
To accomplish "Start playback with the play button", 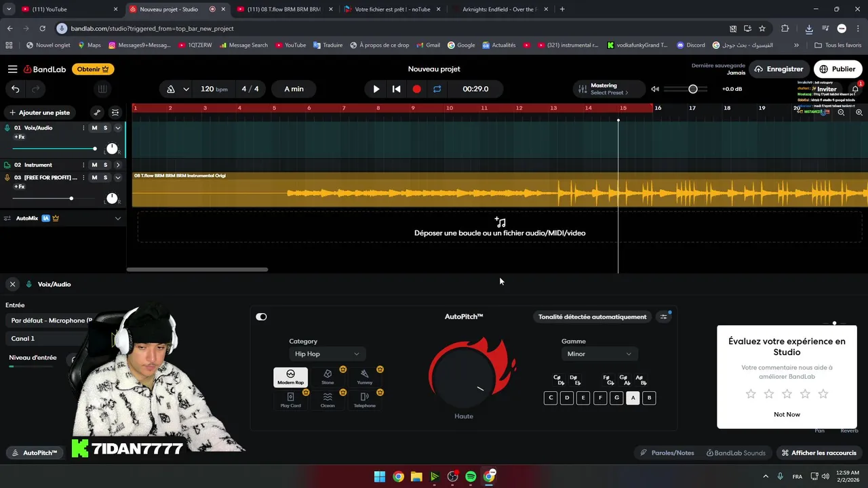I will 376,89.
